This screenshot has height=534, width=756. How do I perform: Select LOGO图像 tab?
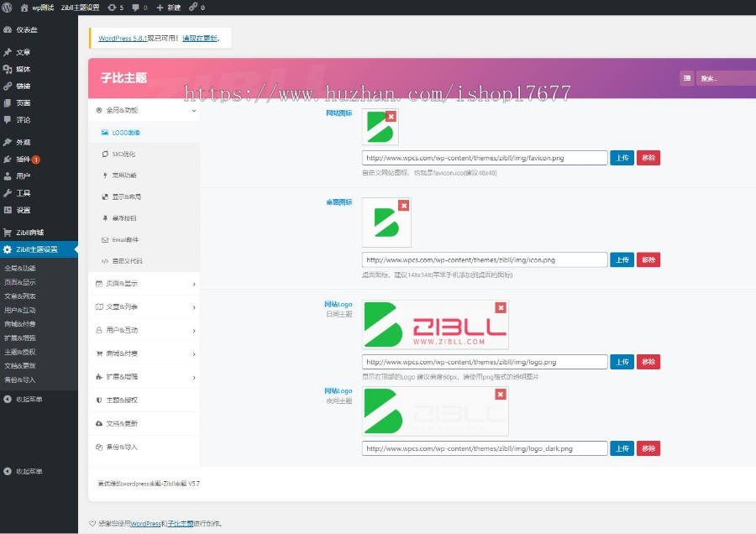tap(144, 133)
